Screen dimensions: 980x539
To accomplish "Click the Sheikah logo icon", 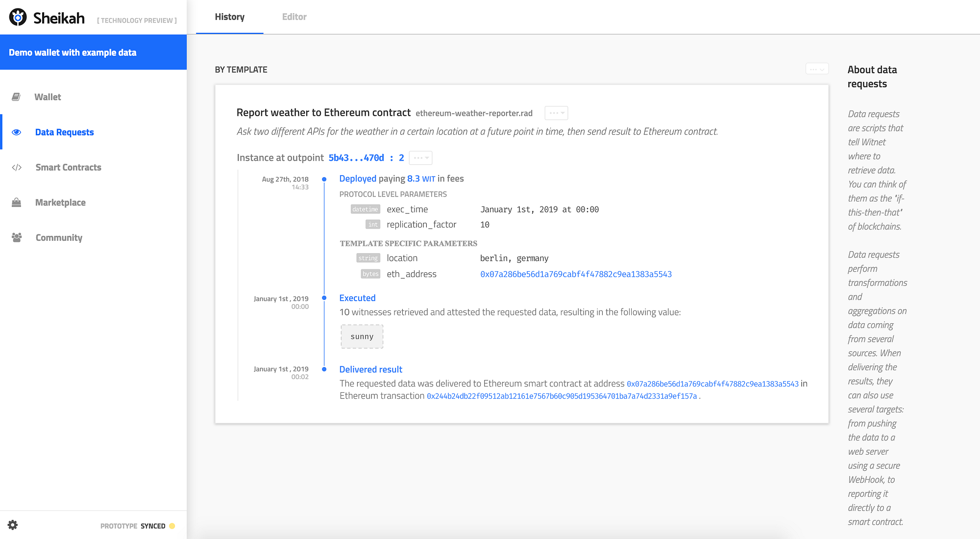I will coord(18,18).
